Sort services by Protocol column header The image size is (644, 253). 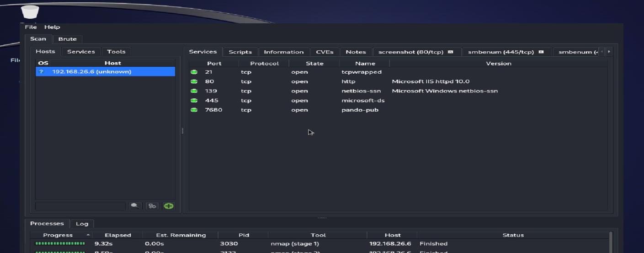pyautogui.click(x=264, y=63)
